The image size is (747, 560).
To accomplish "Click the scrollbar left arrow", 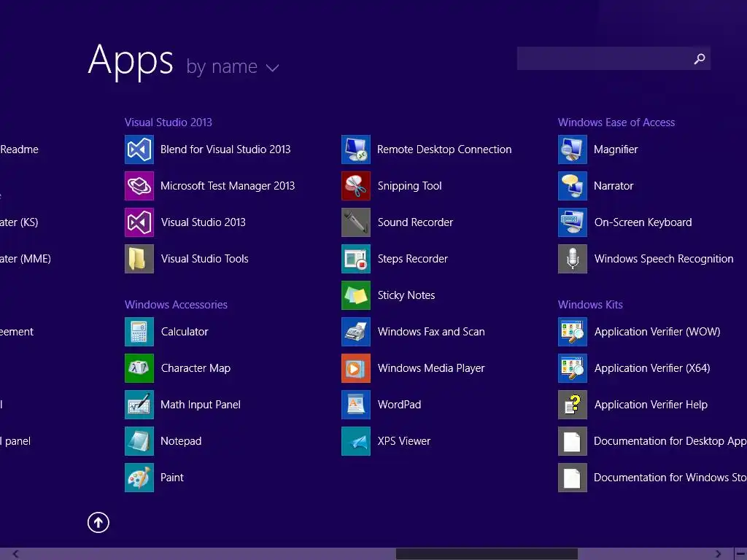I will point(15,554).
